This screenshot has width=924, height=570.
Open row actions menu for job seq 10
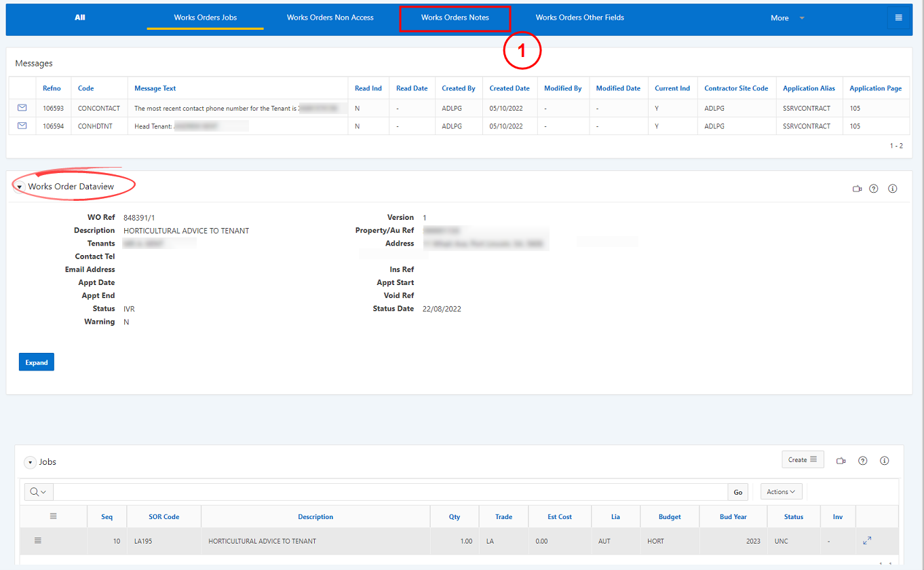coord(38,541)
